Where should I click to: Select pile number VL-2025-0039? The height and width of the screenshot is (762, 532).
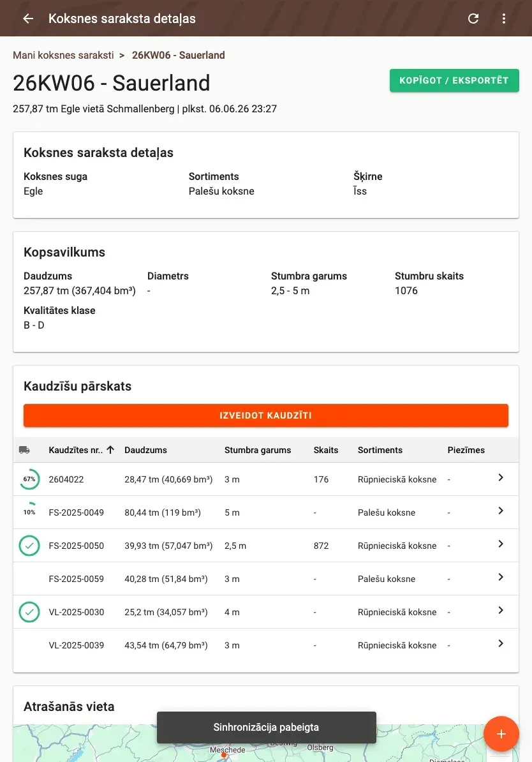(x=77, y=645)
